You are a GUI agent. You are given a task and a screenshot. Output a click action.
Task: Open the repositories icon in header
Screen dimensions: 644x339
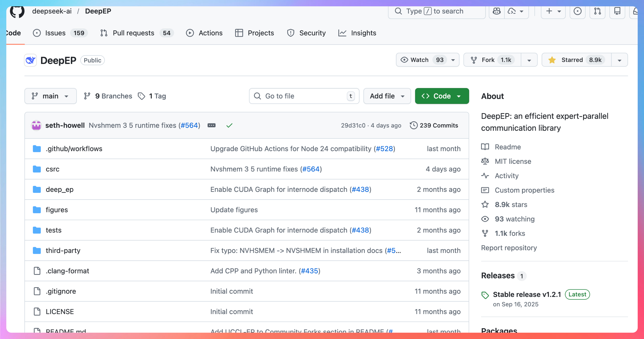click(x=617, y=11)
